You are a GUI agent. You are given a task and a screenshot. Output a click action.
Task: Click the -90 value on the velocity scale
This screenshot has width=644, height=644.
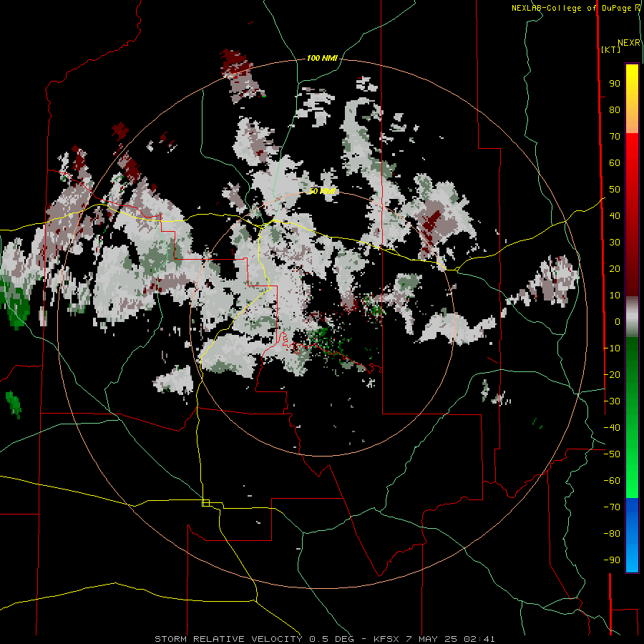pyautogui.click(x=612, y=560)
